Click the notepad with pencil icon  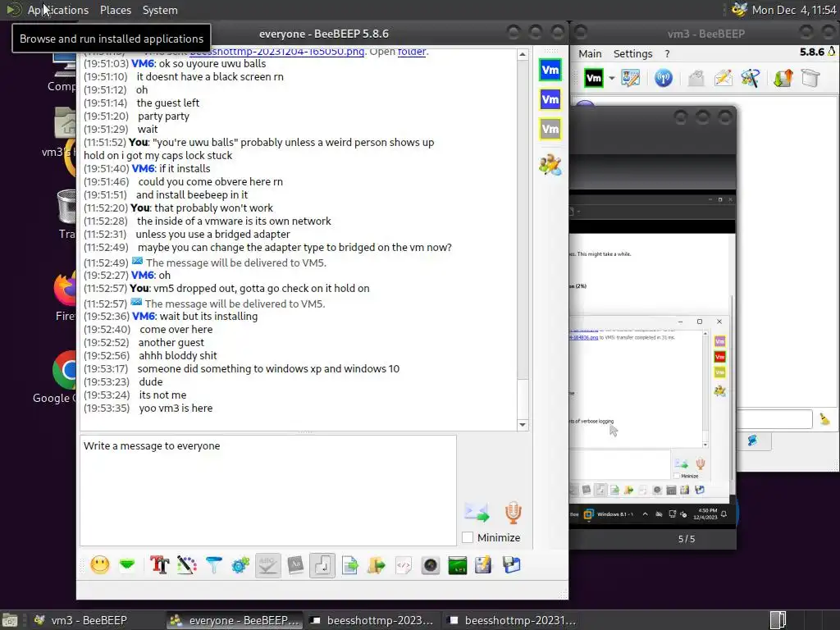(x=483, y=564)
